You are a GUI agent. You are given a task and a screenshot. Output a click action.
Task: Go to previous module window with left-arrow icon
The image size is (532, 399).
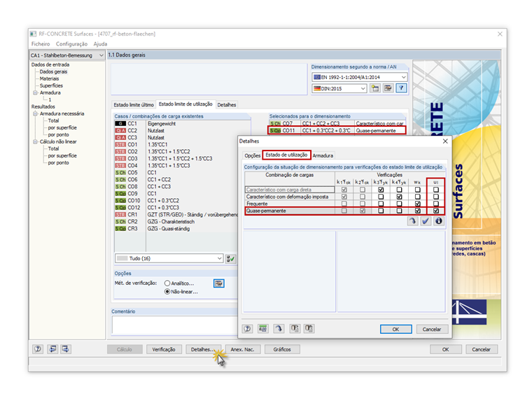pyautogui.click(x=52, y=349)
